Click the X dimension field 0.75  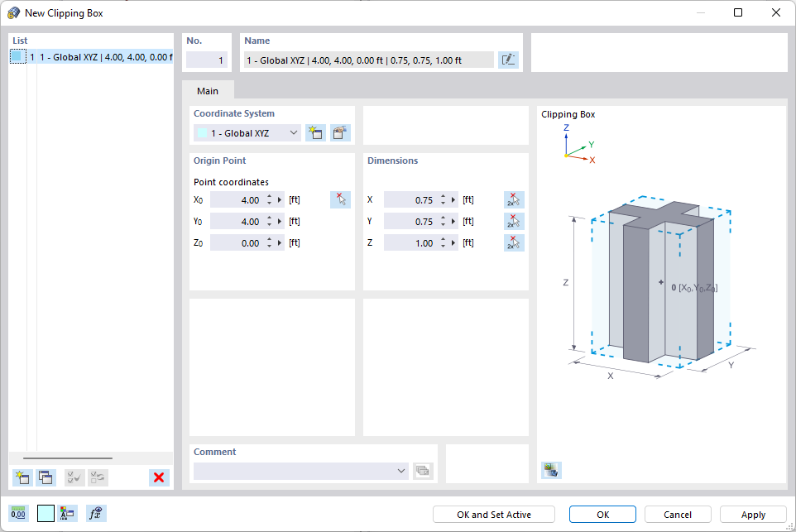click(410, 200)
